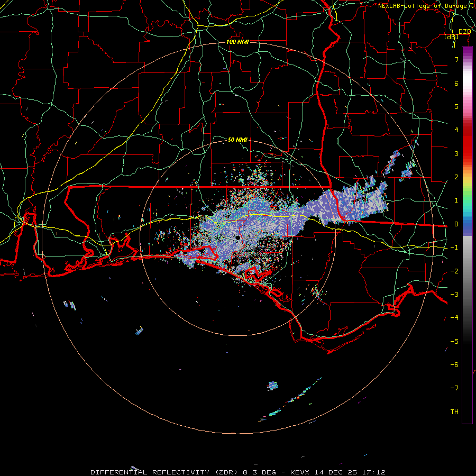Click the "-6" value on the color scale
This screenshot has width=476, height=476.
(x=454, y=365)
